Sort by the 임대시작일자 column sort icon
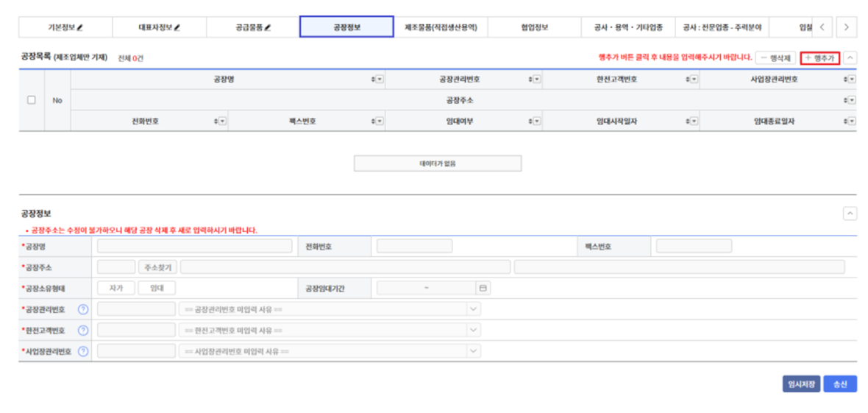Image resolution: width=868 pixels, height=413 pixels. pyautogui.click(x=688, y=121)
